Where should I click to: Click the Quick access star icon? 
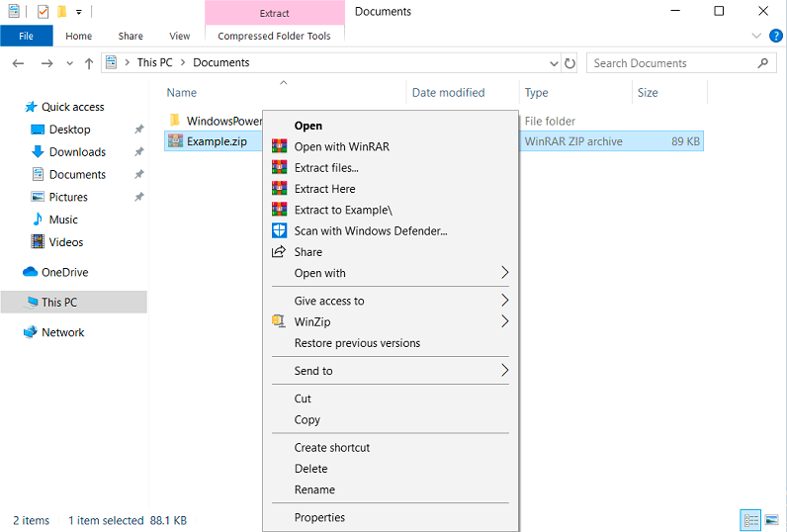(x=31, y=107)
